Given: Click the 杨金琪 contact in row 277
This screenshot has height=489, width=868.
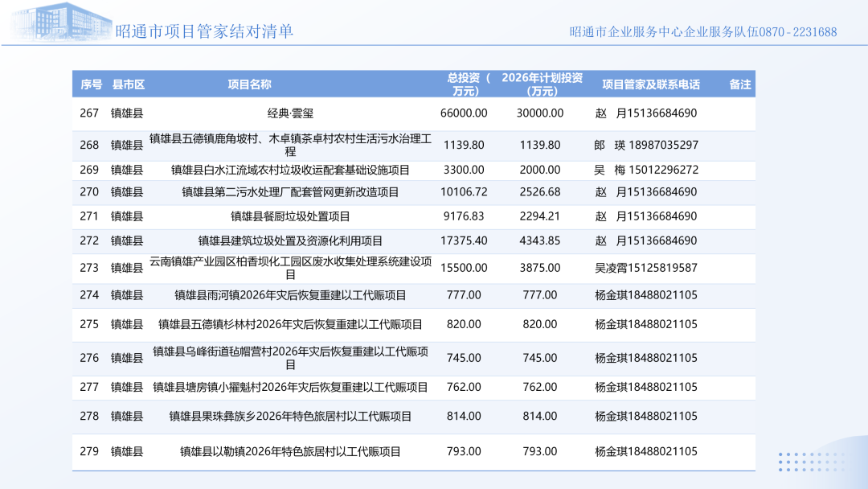Looking at the screenshot, I should tap(646, 387).
